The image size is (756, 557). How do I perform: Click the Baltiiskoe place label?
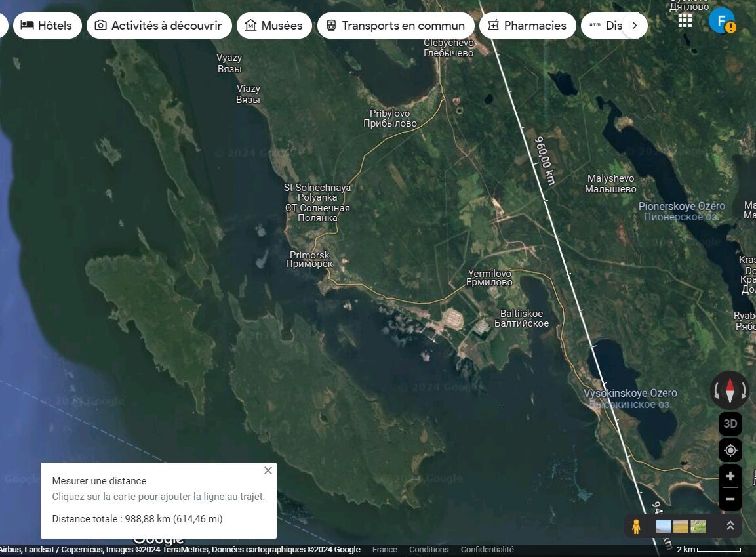tap(521, 319)
